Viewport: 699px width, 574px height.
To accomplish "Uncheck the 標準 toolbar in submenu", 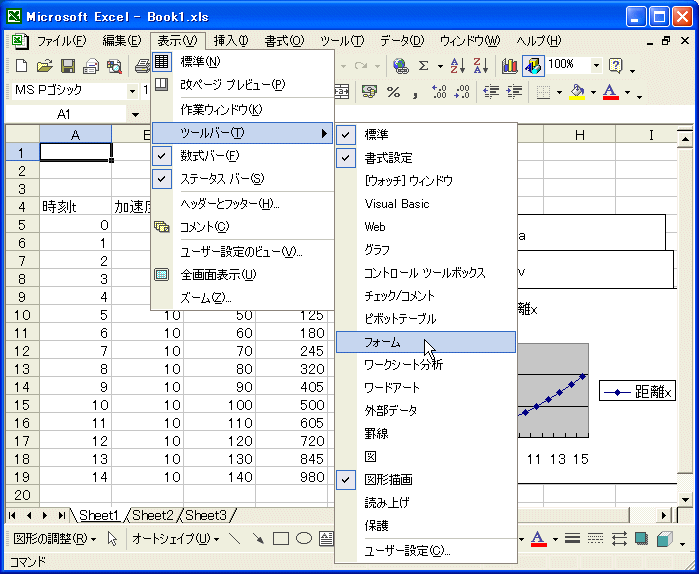I will click(426, 134).
